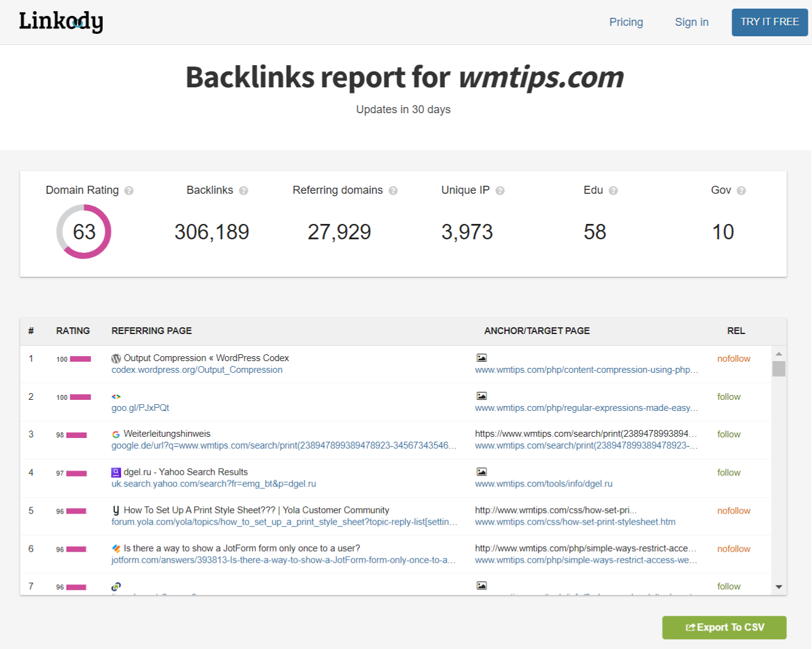Open the Gov help tooltip
812x649 pixels.
tap(742, 191)
